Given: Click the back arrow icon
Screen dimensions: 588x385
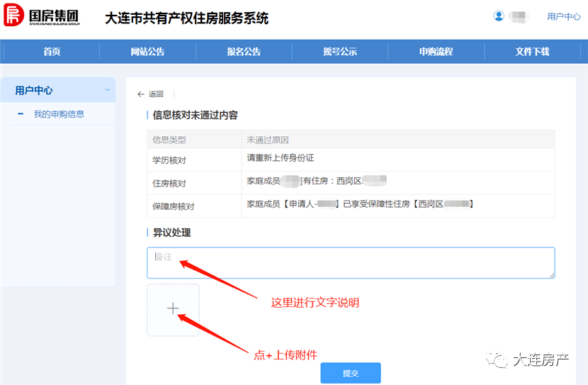Looking at the screenshot, I should [141, 94].
